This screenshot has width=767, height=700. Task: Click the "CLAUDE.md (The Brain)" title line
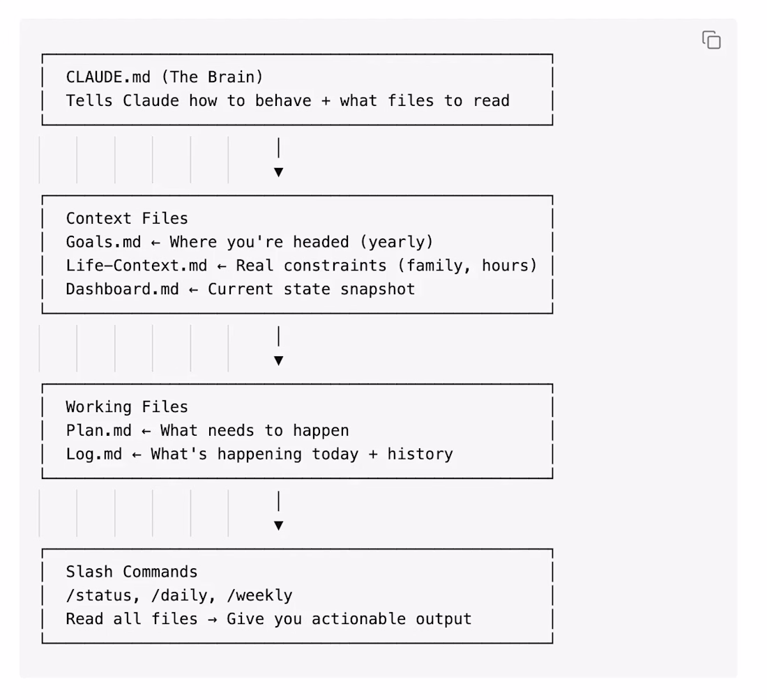165,77
